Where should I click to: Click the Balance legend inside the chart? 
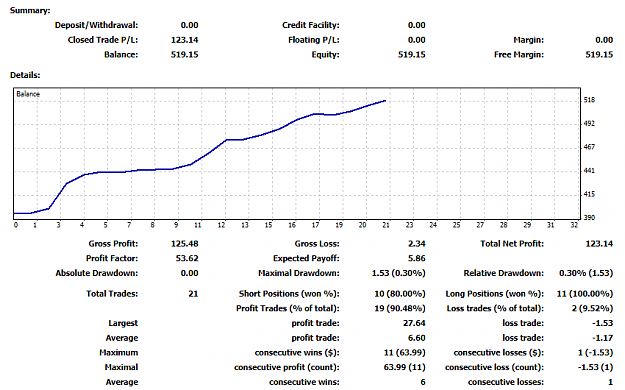point(28,94)
